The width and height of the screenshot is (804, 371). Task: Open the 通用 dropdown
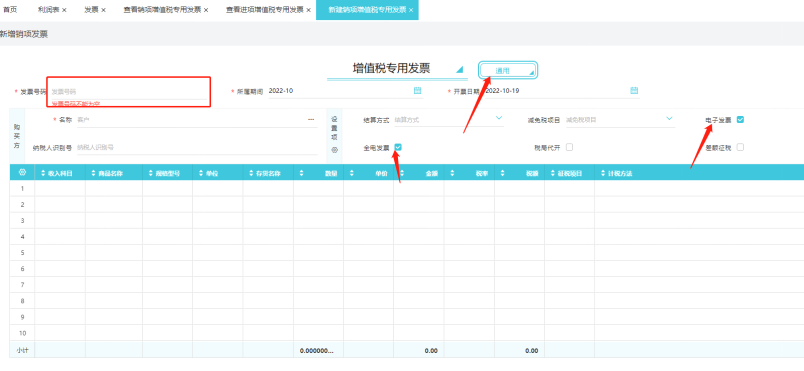tap(508, 71)
